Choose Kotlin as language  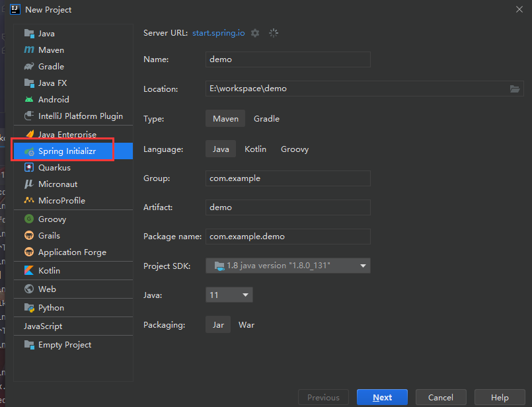pos(255,149)
